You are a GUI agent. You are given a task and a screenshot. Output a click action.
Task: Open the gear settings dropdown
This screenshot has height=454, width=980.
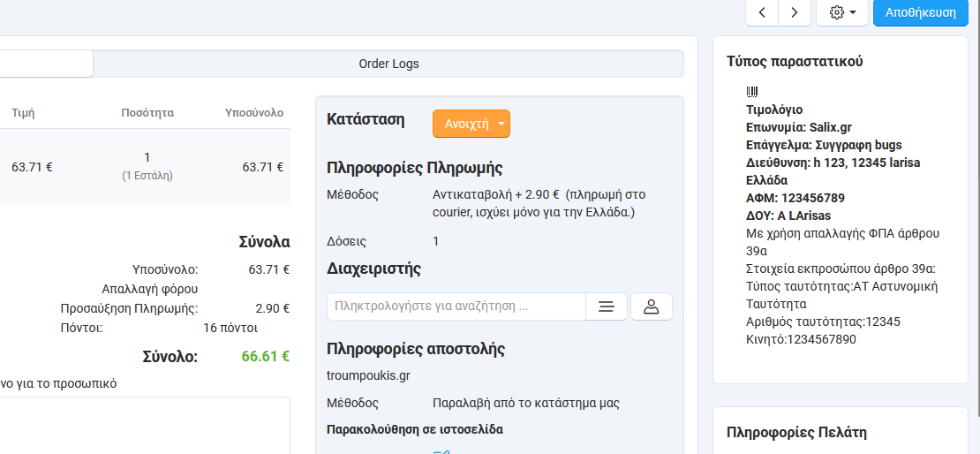tap(842, 13)
